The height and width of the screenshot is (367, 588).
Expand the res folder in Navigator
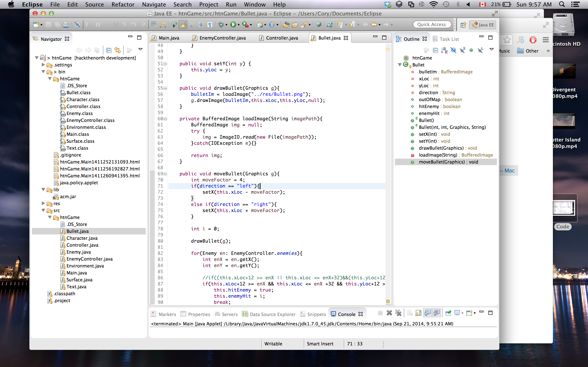[x=43, y=203]
